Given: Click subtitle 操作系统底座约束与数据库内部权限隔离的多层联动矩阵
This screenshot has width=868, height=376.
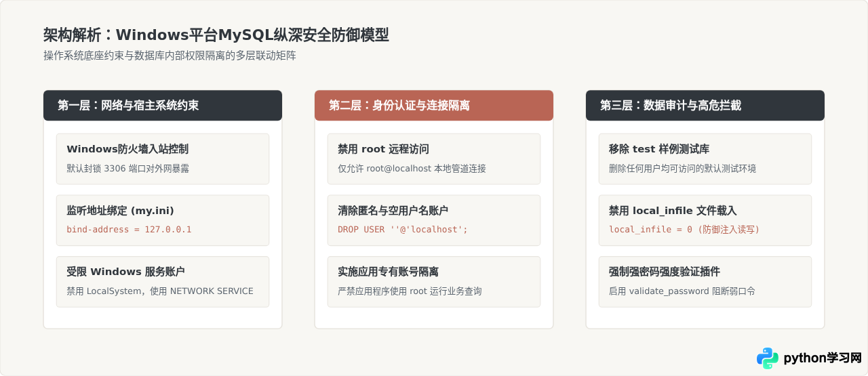Looking at the screenshot, I should point(170,56).
